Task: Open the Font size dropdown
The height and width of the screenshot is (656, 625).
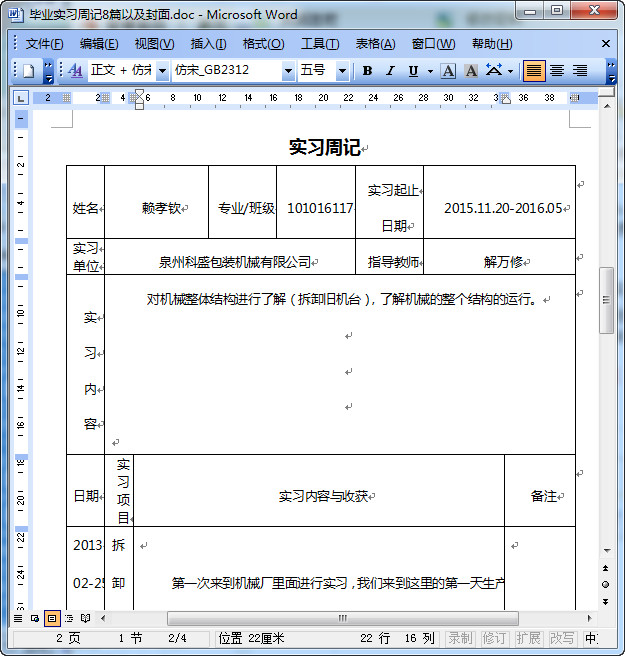Action: pos(342,71)
